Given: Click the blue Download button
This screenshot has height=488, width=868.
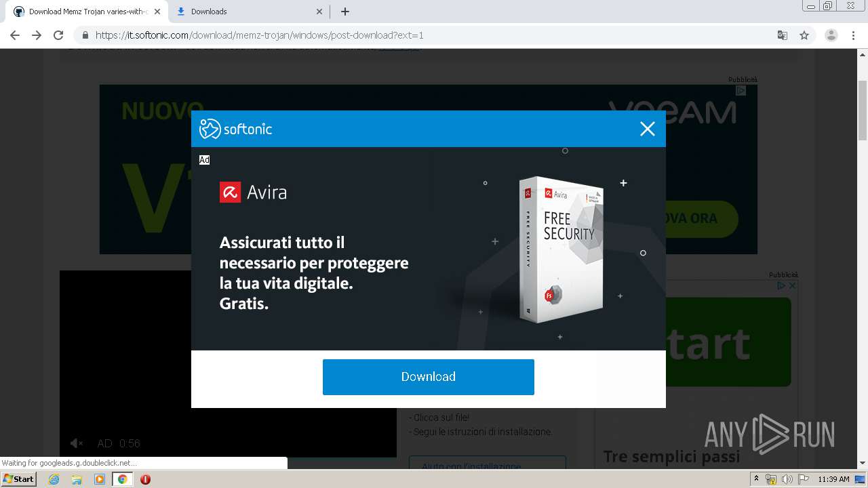Looking at the screenshot, I should [429, 377].
